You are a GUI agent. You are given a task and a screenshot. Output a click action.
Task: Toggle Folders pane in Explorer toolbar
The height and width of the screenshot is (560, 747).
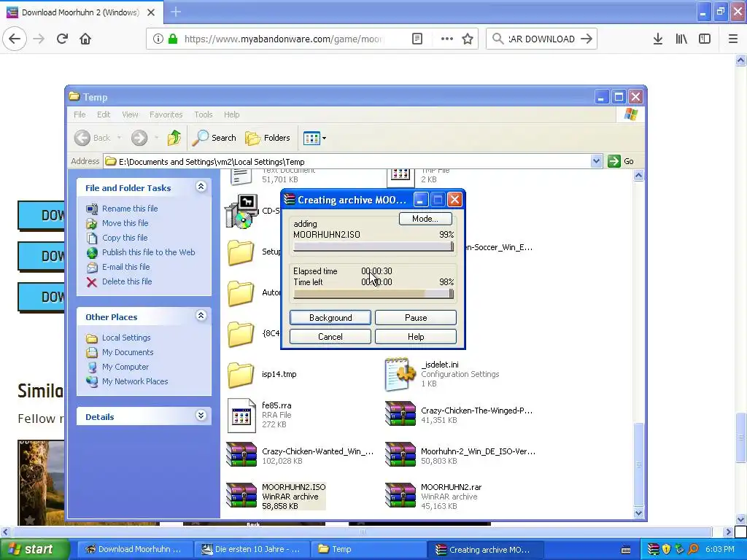(x=268, y=138)
